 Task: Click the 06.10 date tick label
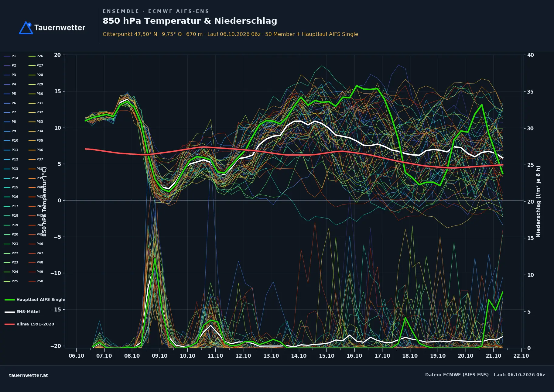point(76,356)
